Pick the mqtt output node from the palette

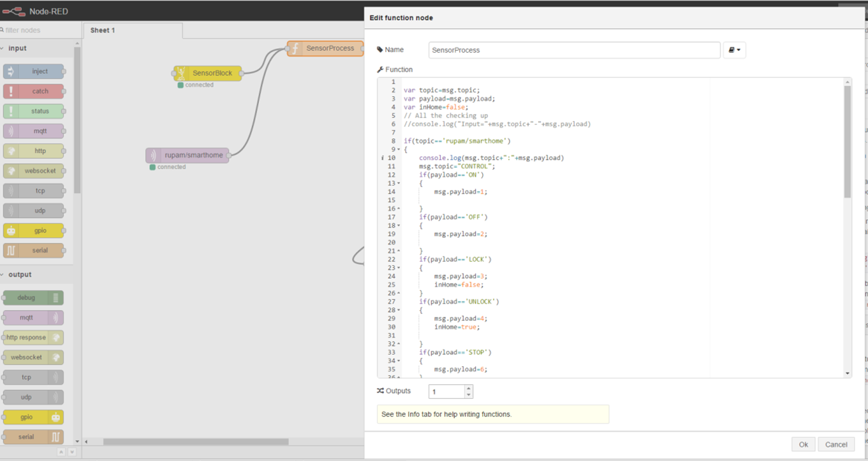[x=33, y=317]
